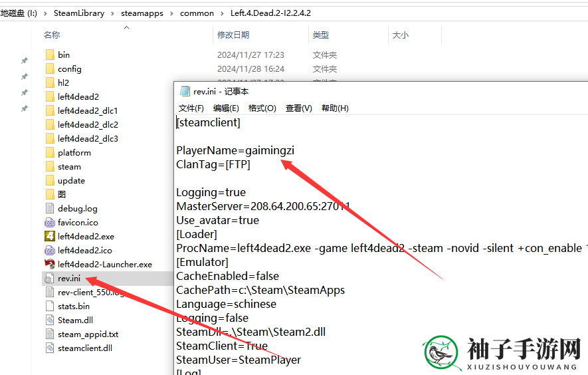Image resolution: width=588 pixels, height=375 pixels.
Task: Click Left.4.Dead.2-I2.2.4.2 breadcrumb segment
Action: [x=271, y=13]
